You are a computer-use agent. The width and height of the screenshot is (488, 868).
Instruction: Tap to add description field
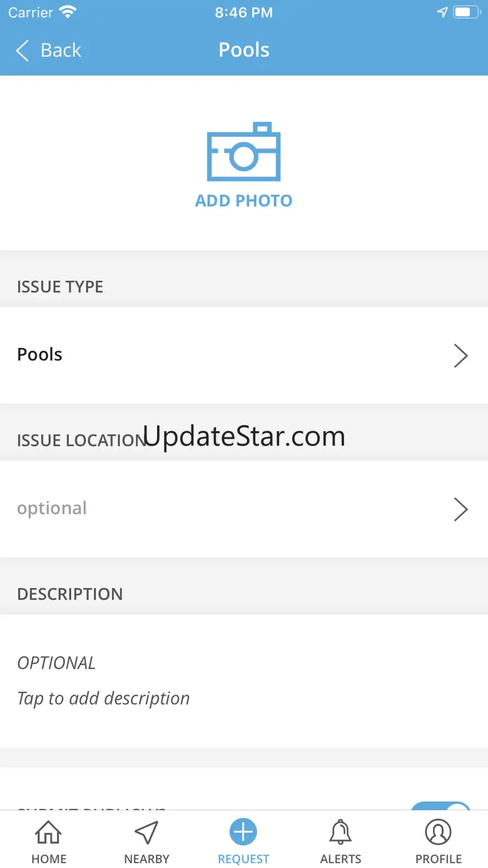pos(244,681)
